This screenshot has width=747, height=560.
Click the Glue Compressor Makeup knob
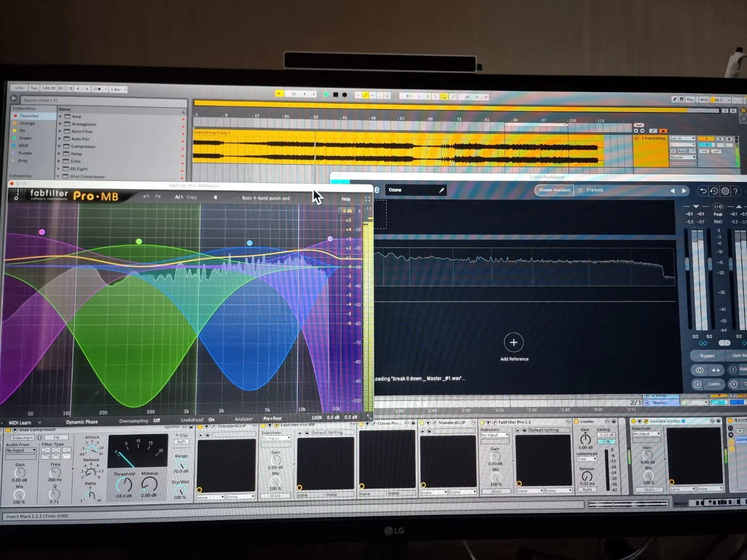pyautogui.click(x=149, y=484)
